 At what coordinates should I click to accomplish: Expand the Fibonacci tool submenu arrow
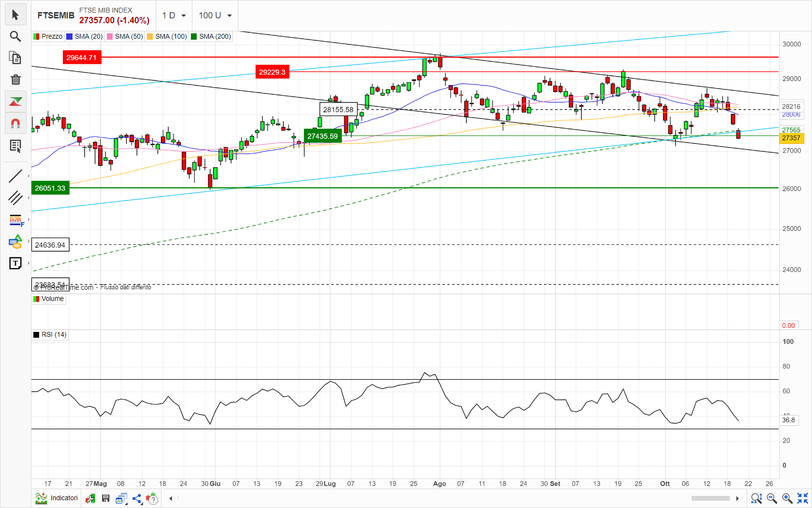[x=29, y=220]
